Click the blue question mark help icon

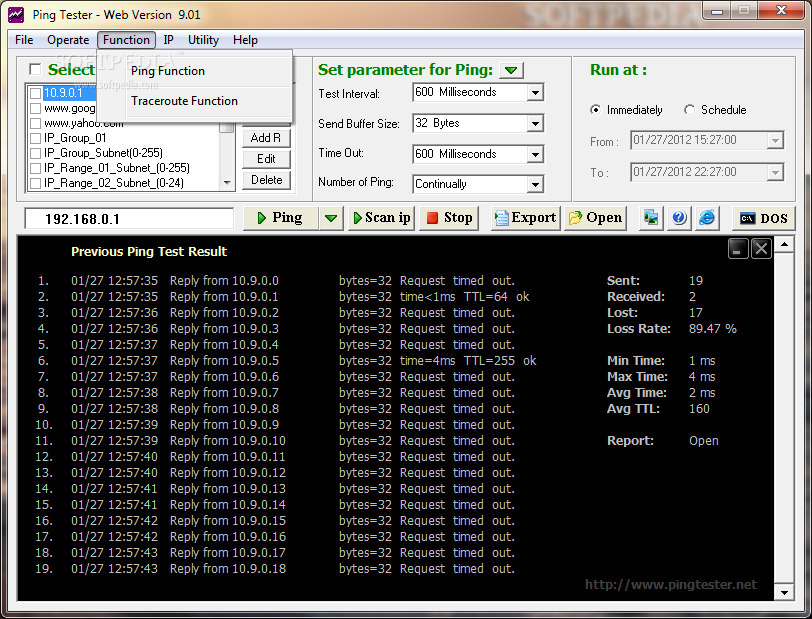(679, 218)
